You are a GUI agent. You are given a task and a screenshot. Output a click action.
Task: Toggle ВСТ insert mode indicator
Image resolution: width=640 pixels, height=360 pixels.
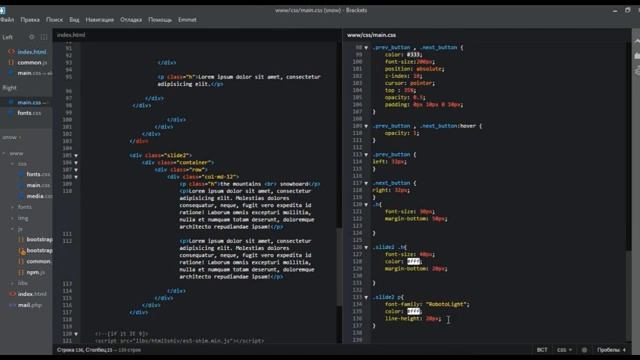click(542, 350)
